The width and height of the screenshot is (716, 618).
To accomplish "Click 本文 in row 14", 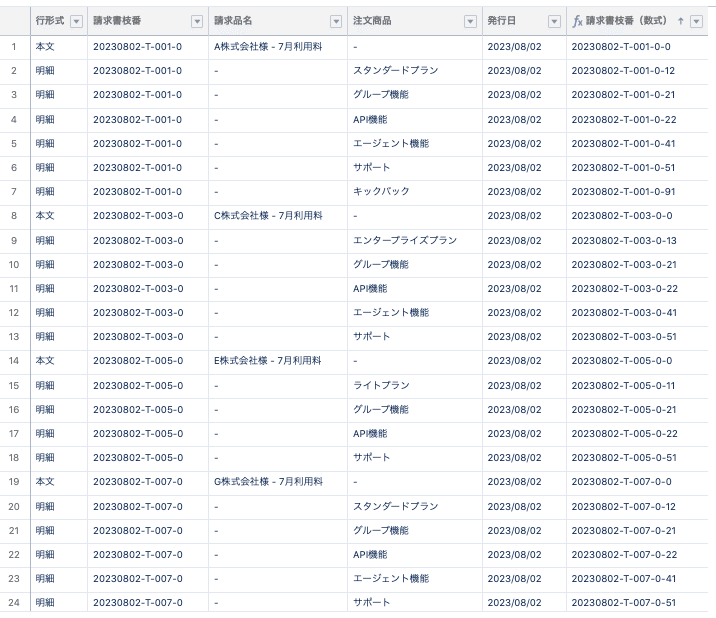I will pyautogui.click(x=45, y=360).
